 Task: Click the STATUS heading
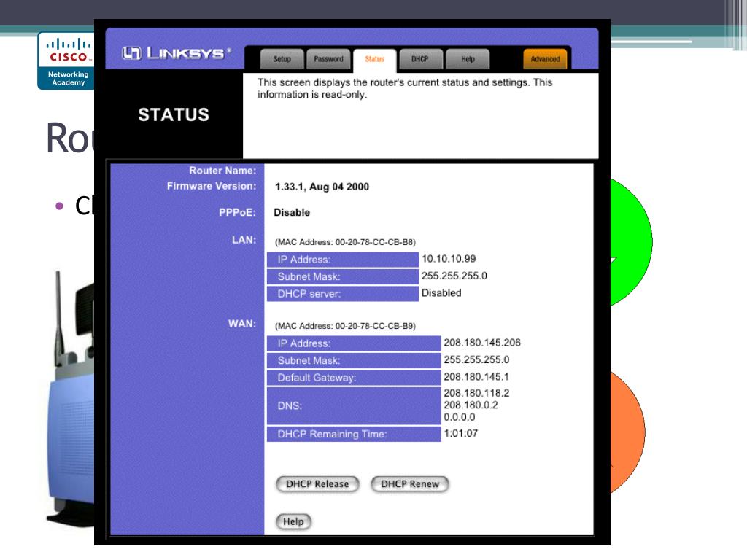coord(174,114)
